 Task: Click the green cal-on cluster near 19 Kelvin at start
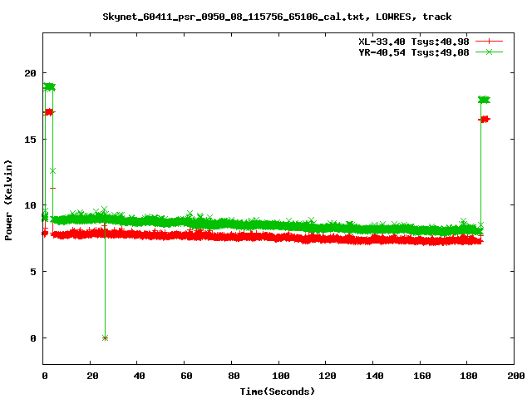point(50,86)
